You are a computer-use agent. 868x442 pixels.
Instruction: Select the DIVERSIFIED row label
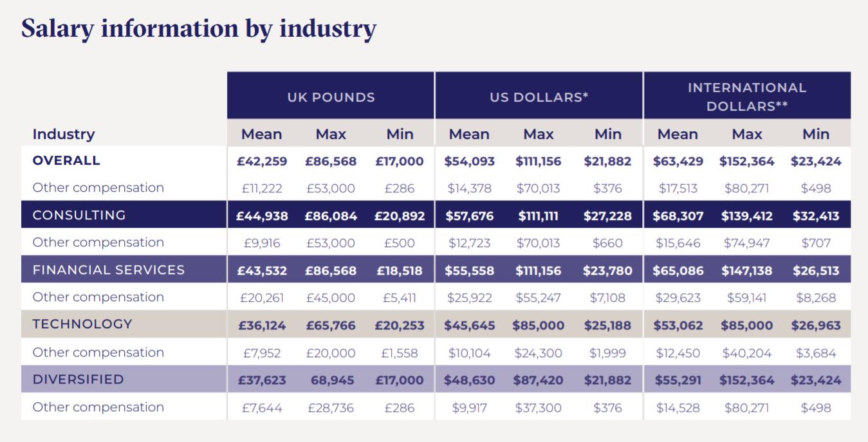coord(78,379)
